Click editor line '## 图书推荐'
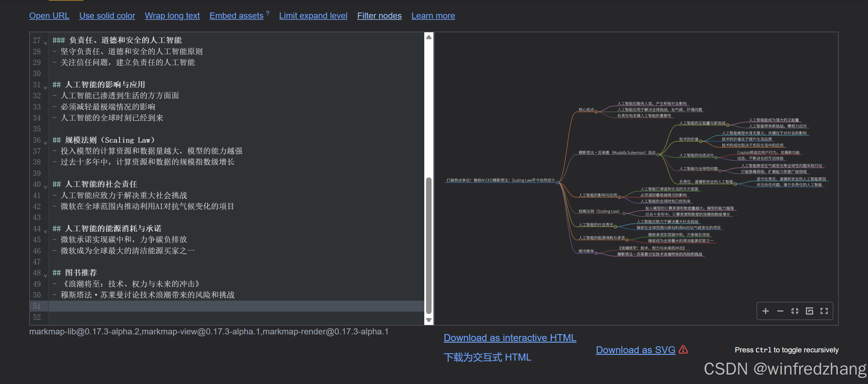This screenshot has height=384, width=868. point(75,273)
